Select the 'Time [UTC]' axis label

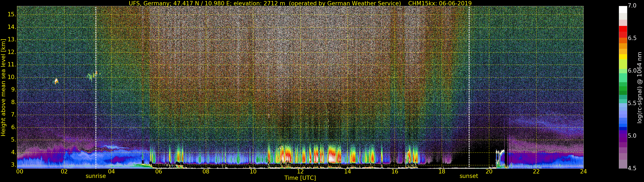click(300, 178)
